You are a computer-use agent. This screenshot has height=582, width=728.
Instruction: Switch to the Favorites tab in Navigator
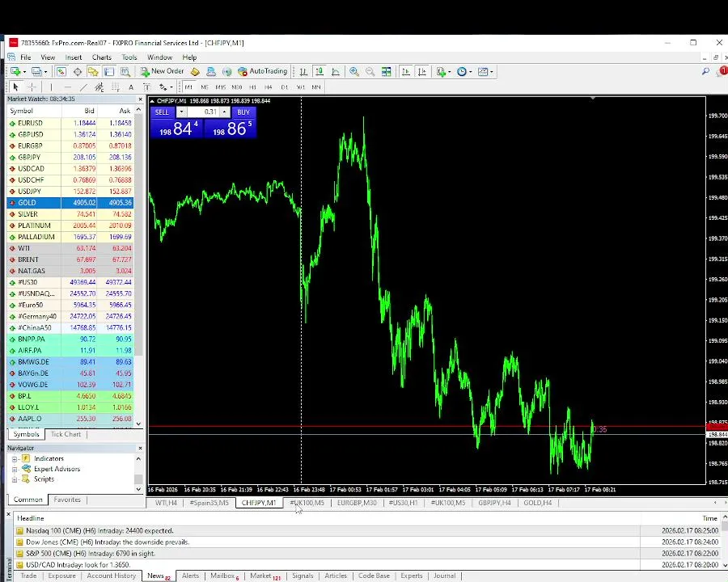pyautogui.click(x=67, y=500)
